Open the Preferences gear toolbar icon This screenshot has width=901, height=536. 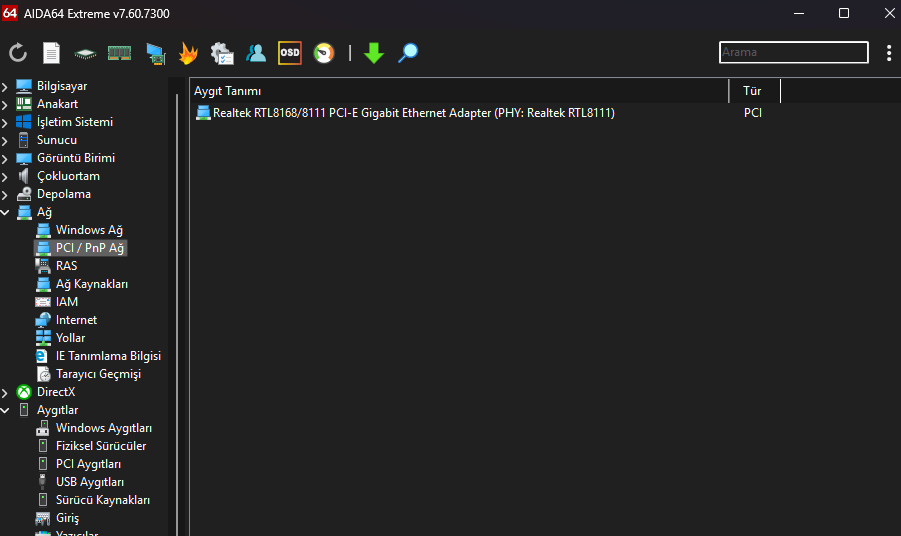pos(222,53)
